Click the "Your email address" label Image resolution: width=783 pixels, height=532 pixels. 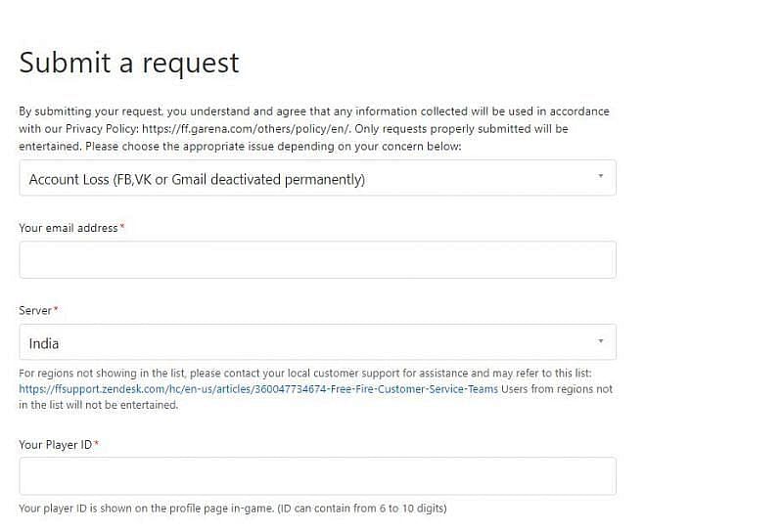point(69,228)
